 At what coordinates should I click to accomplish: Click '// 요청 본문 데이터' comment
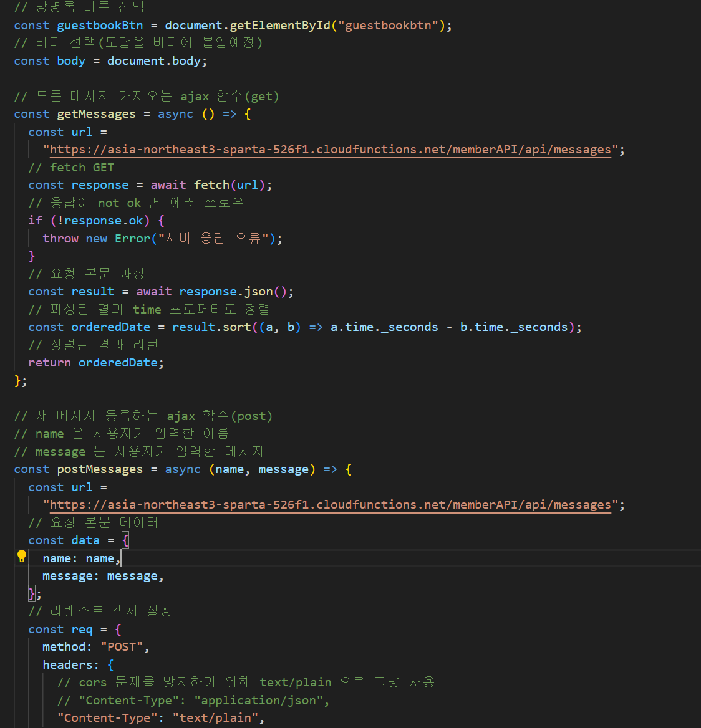coord(94,523)
